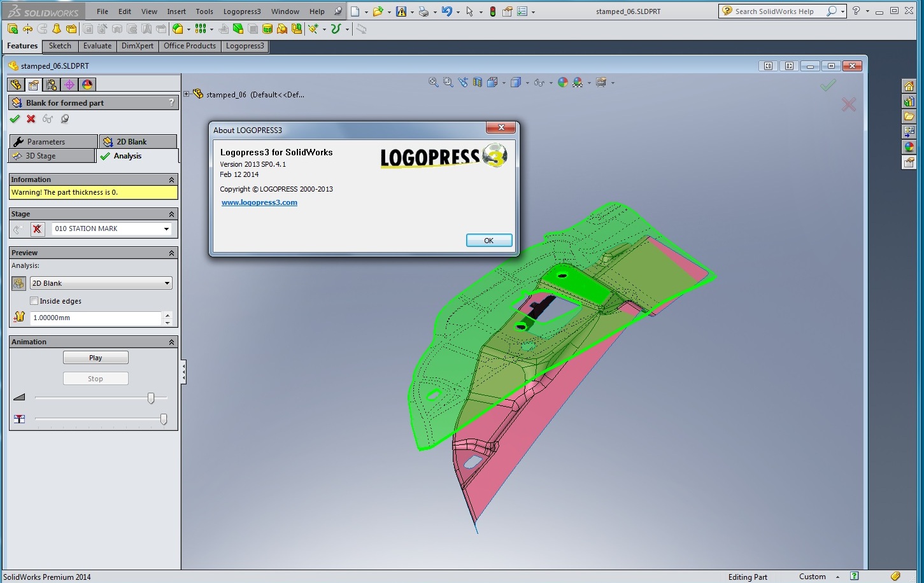Screen dimensions: 924x583
Task: Open the 010 STATION MARK stage dropdown
Action: [x=111, y=229]
